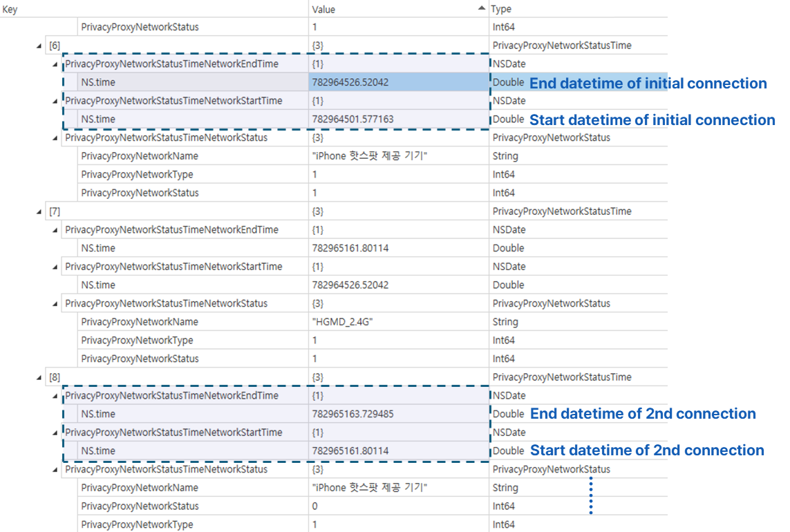Select PrivacyProxyNetworkStatus row with value 0
The height and width of the screenshot is (532, 790).
point(140,506)
